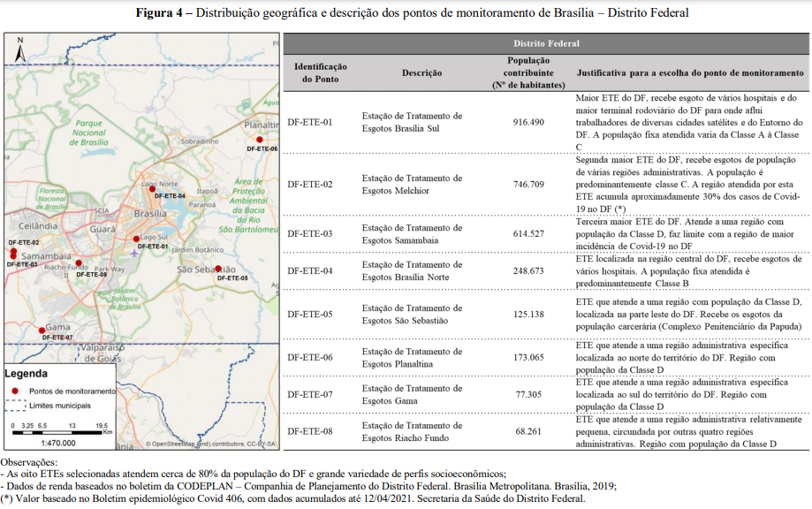Click the DF-ETE-08 table cell
This screenshot has height=509, width=812.
tap(309, 431)
